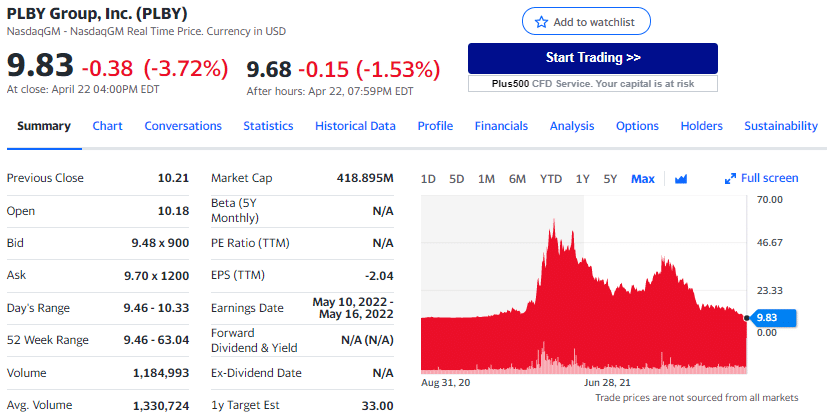Click the Bid value 9.48 x 900
This screenshot has width=827, height=420.
tap(160, 243)
